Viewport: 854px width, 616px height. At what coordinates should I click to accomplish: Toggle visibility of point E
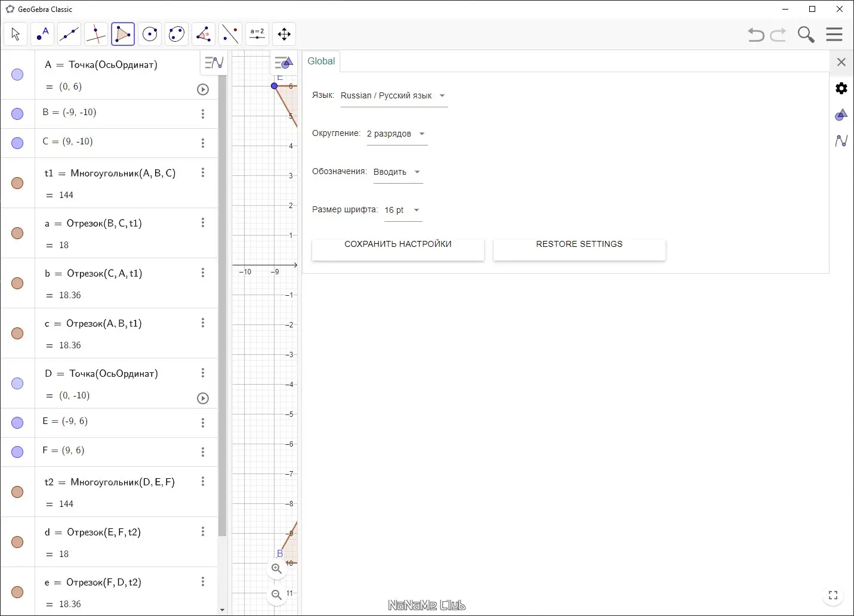(x=17, y=423)
